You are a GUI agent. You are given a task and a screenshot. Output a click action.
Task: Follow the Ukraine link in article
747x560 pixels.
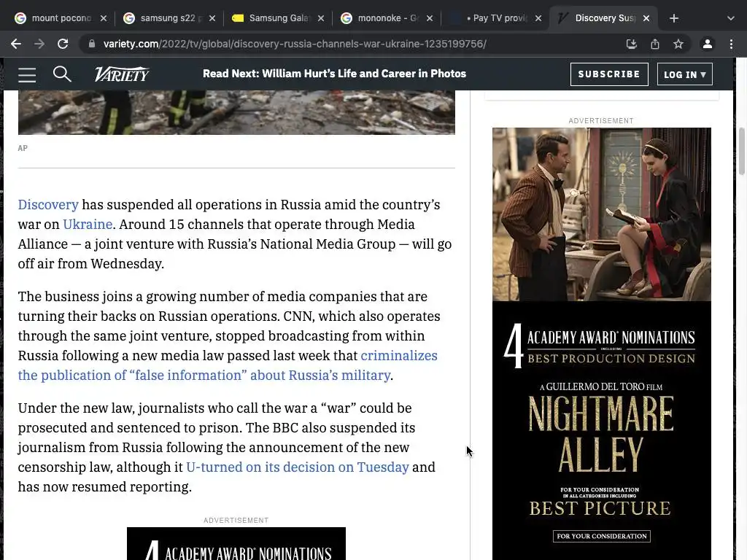pos(88,225)
